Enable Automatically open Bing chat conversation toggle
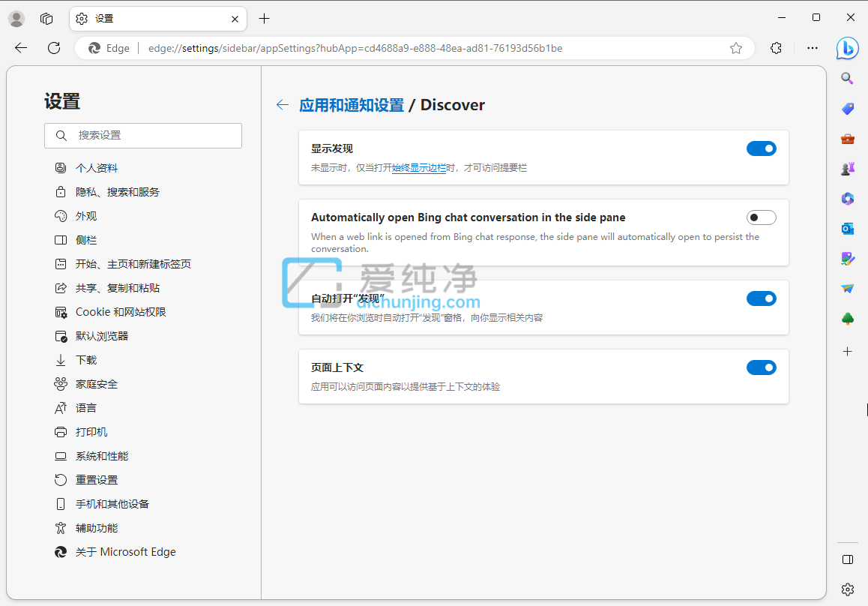 click(761, 217)
